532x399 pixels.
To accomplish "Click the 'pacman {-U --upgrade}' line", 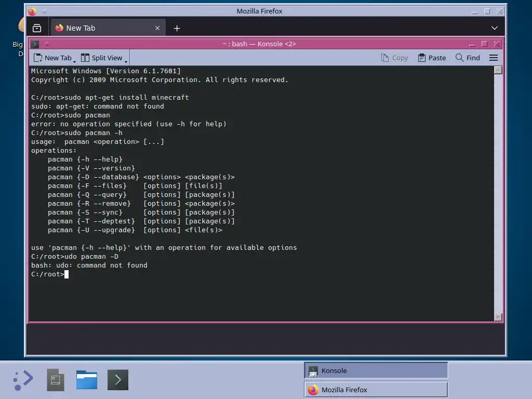I will [135, 230].
